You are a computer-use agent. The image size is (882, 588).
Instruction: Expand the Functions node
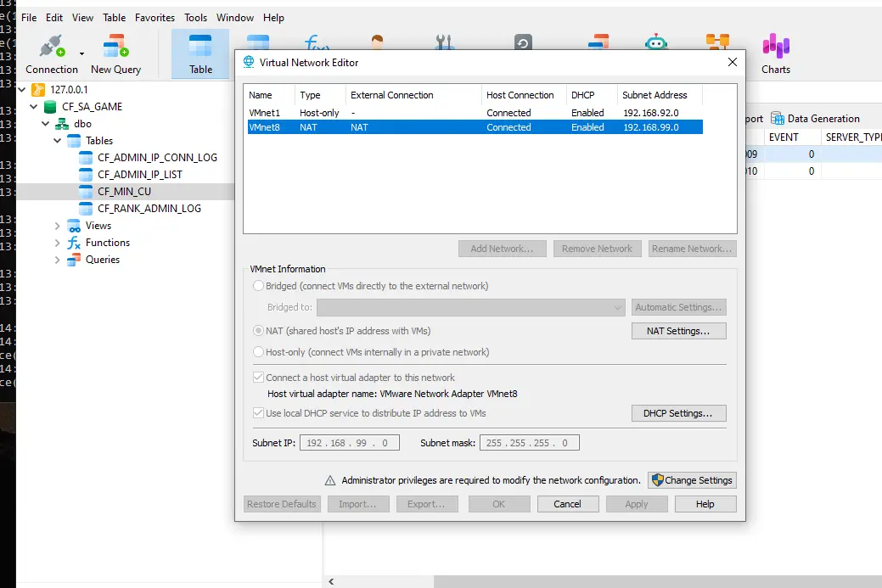pos(58,243)
